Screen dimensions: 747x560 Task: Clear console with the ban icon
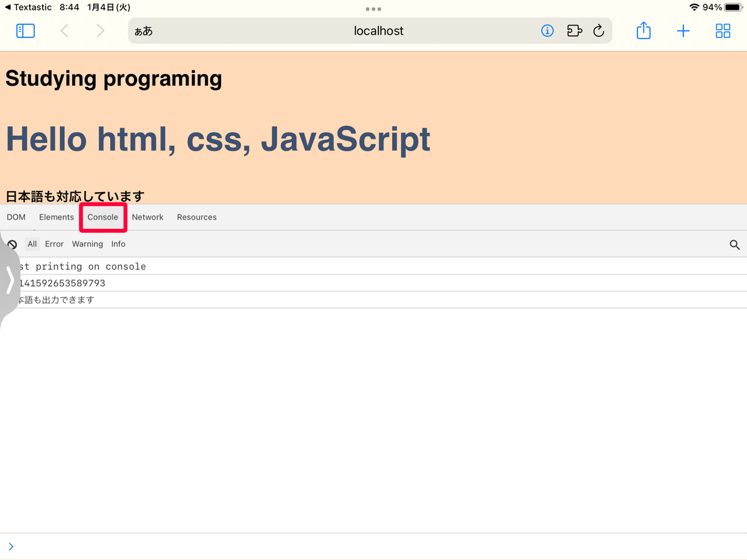(12, 245)
